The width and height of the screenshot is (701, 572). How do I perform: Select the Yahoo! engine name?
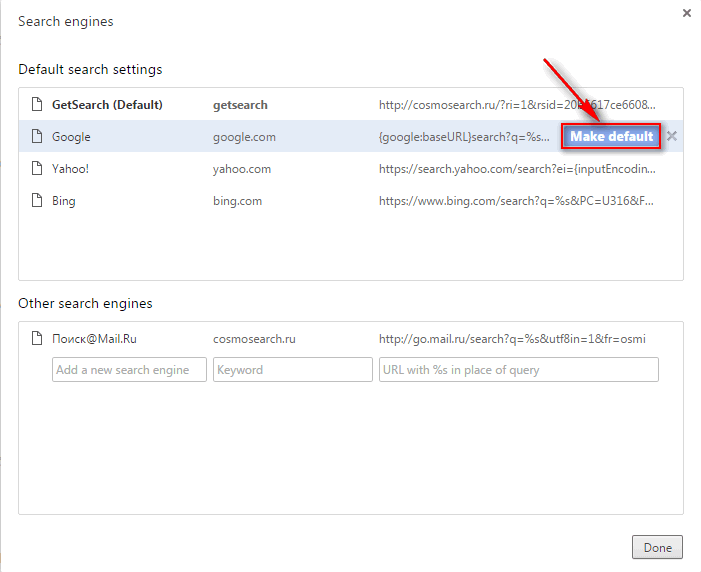(x=71, y=169)
